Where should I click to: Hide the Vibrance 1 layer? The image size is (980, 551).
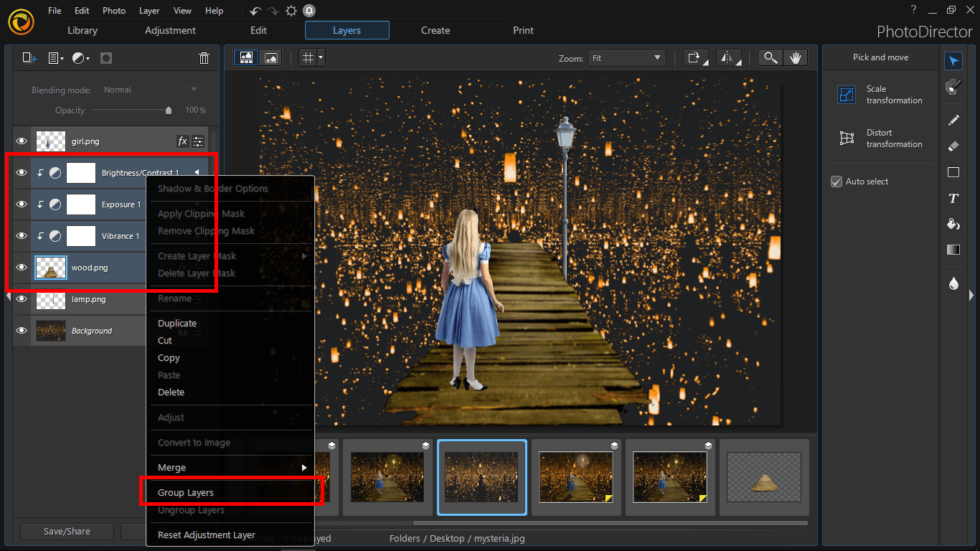[22, 236]
